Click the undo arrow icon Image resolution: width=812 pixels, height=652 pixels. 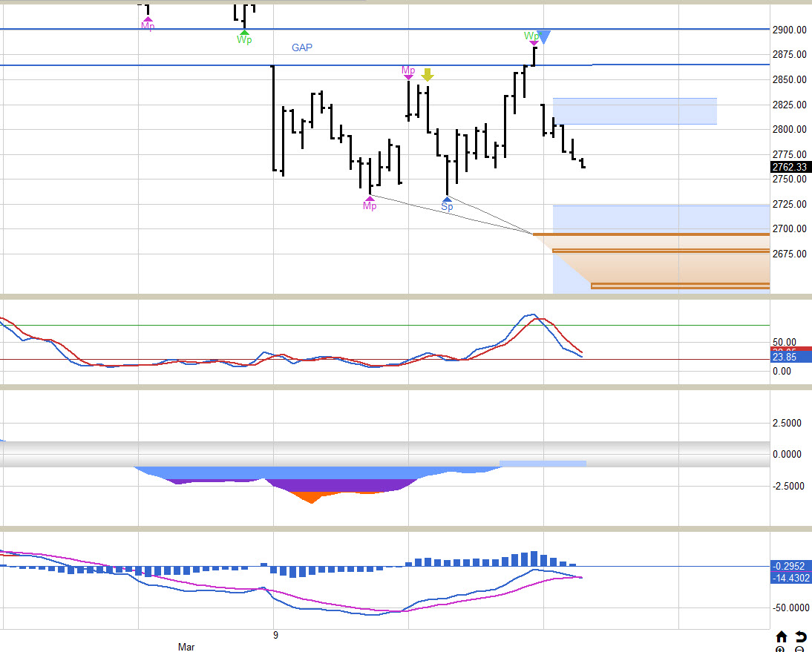point(801,636)
